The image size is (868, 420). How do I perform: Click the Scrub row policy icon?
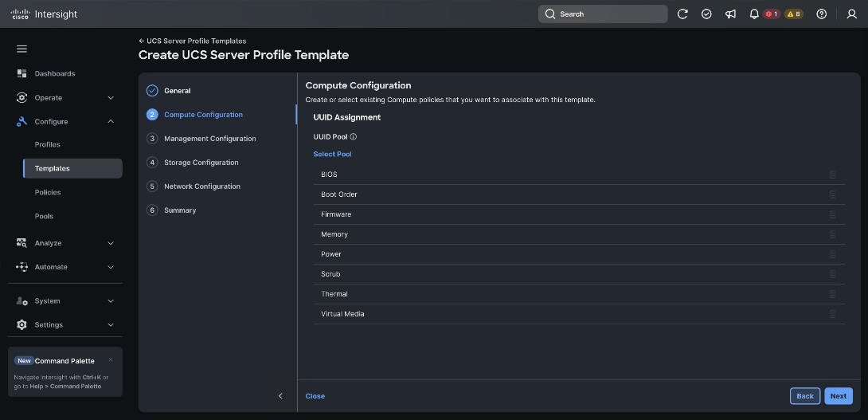pos(832,274)
